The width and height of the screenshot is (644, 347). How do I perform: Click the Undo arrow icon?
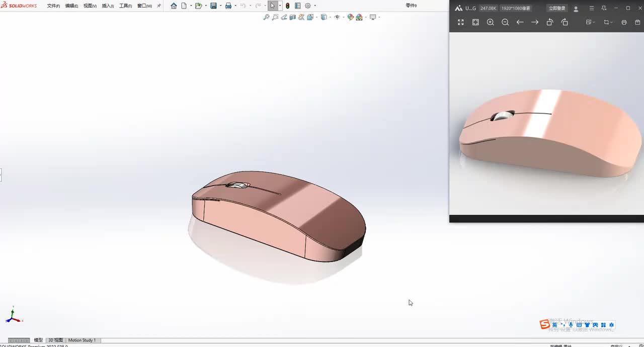pos(243,6)
